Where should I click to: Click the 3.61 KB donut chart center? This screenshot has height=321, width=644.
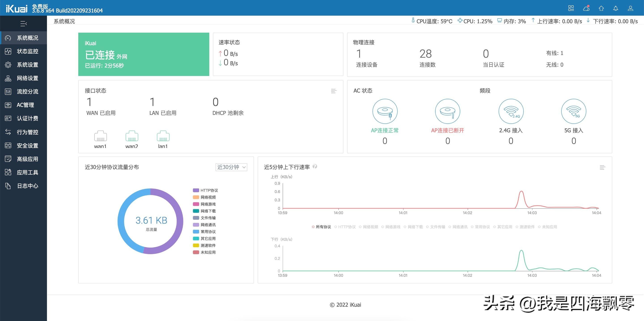pos(151,220)
